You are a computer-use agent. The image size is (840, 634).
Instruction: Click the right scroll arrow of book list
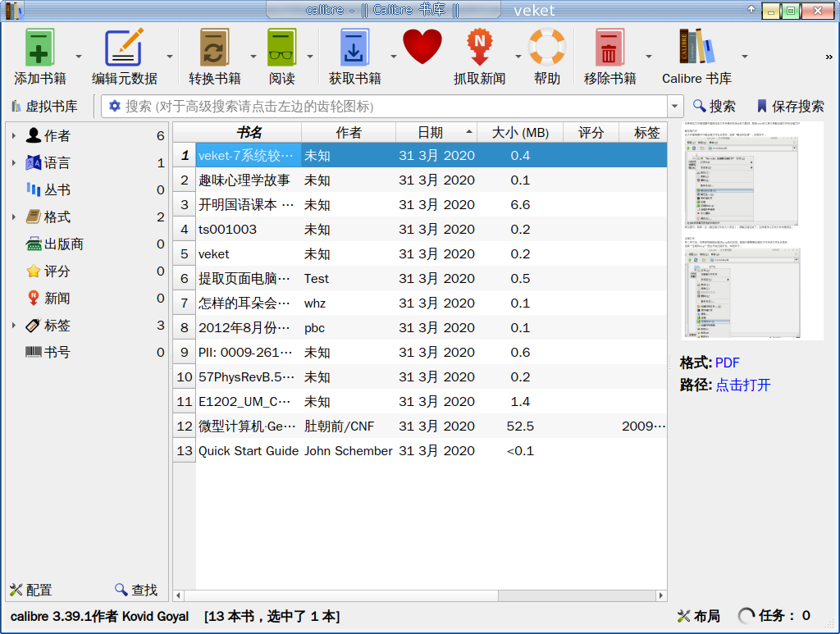tap(661, 595)
